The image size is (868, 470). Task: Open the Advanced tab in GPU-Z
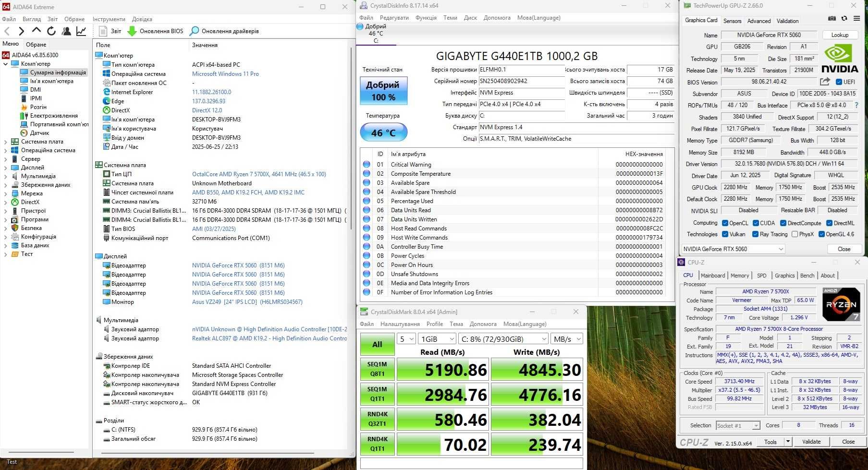coord(759,21)
